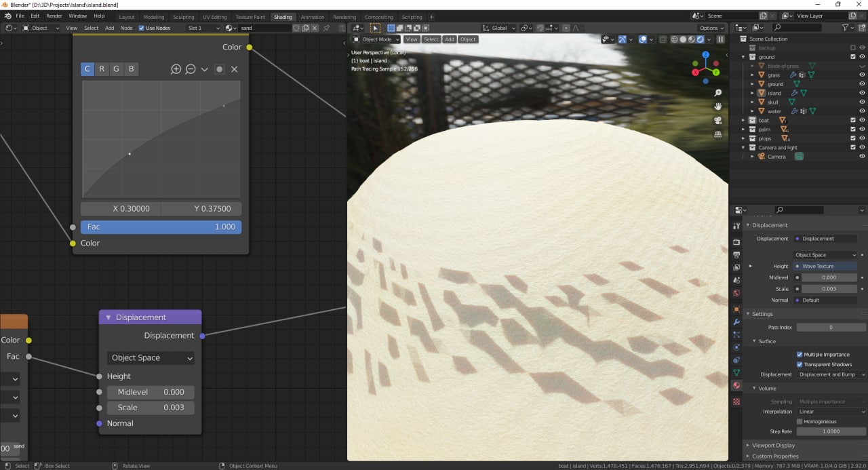868x470 pixels.
Task: Hide the water object in outliner
Action: (863, 111)
